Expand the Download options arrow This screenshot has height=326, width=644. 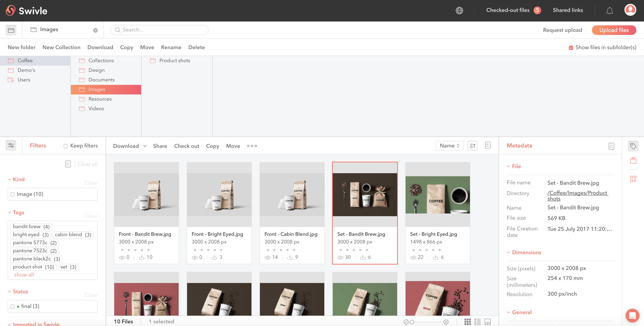coord(145,146)
